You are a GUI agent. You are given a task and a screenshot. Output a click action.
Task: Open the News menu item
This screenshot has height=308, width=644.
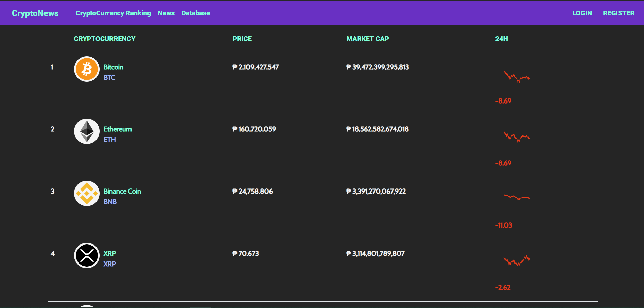point(166,13)
